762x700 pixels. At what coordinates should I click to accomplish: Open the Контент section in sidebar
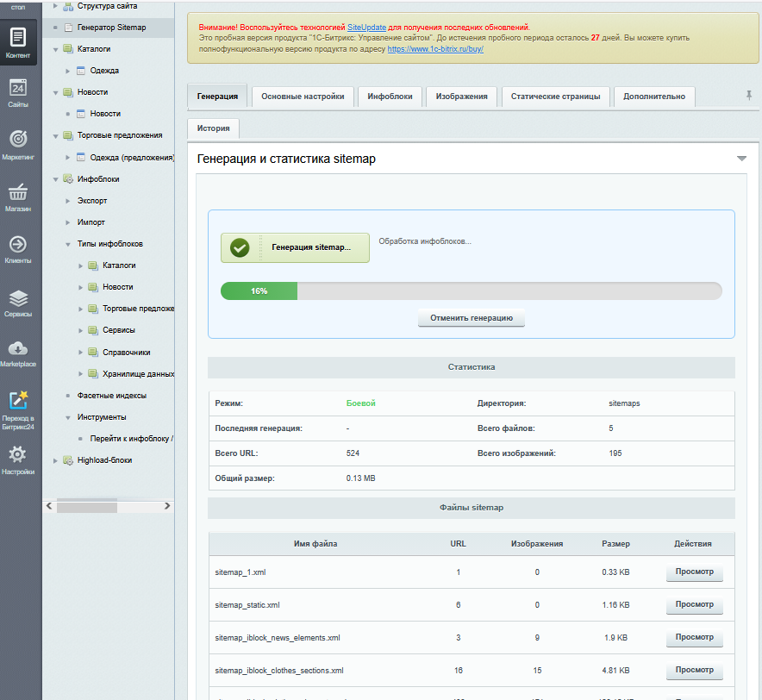tap(18, 42)
